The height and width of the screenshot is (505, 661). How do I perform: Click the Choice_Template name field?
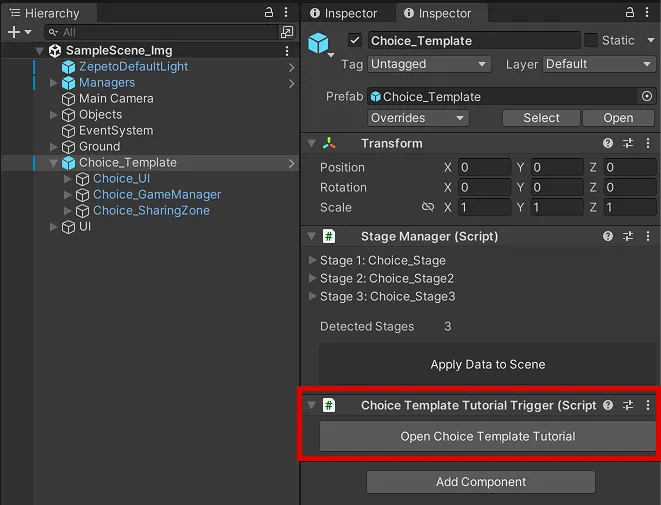point(474,40)
